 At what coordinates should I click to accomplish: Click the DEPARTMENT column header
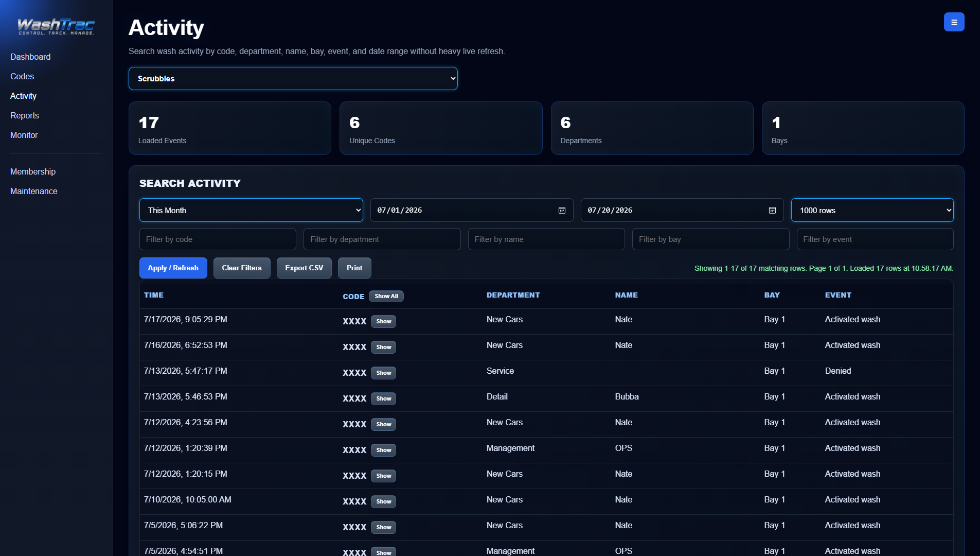[513, 295]
